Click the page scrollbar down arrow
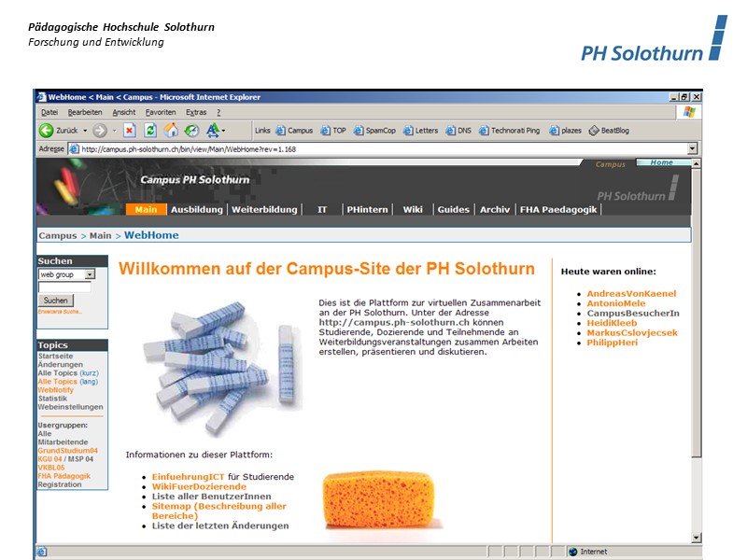 [x=696, y=538]
